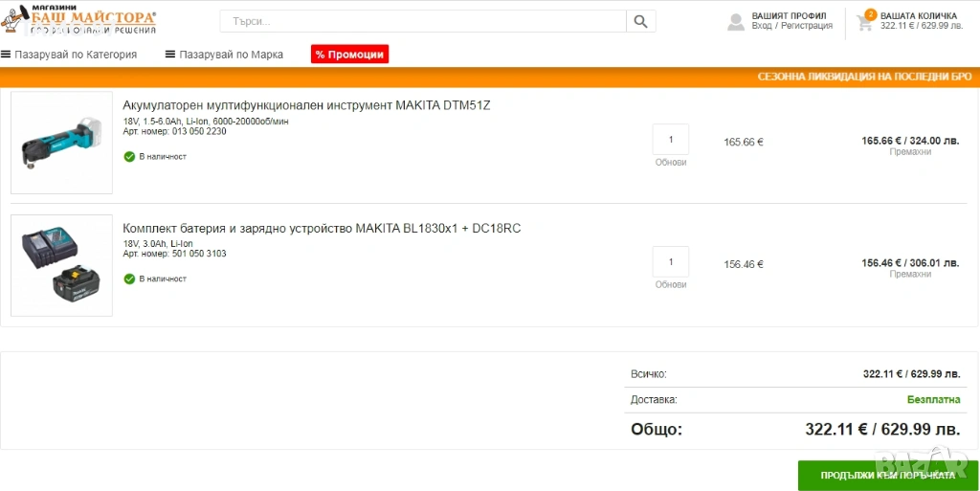980x491 pixels.
Task: Click the user profile avatar icon
Action: [x=735, y=22]
